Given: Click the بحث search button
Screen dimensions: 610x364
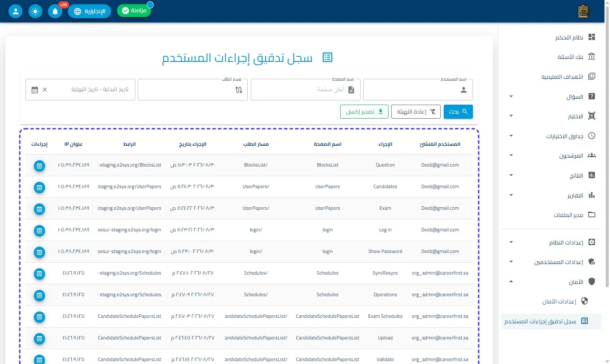Looking at the screenshot, I should pyautogui.click(x=458, y=111).
